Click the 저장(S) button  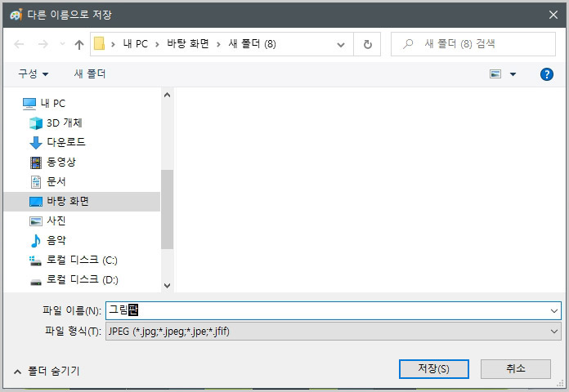point(433,369)
